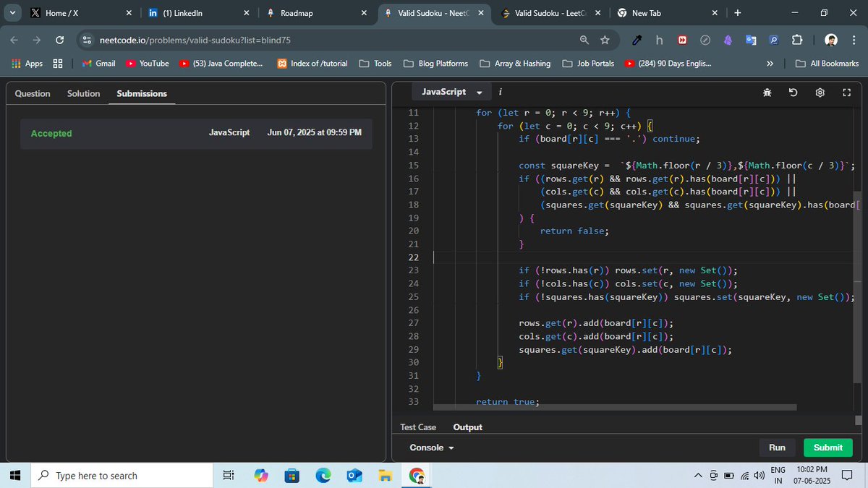
Task: Reload the page
Action: click(x=59, y=40)
